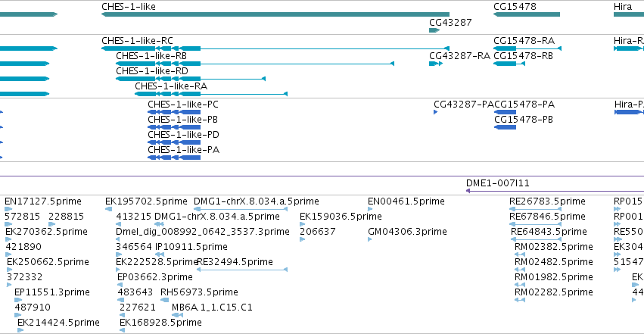Select the CHES-1-like gene bar
The height and width of the screenshot is (334, 644).
(x=275, y=14)
